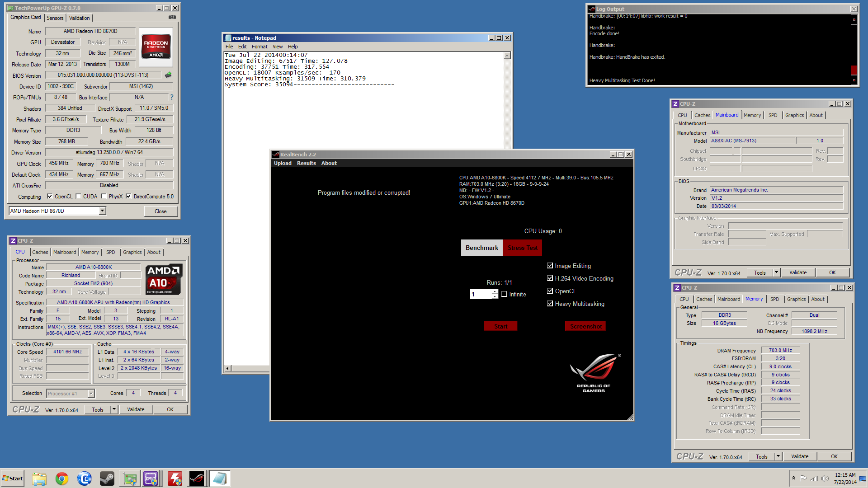Click the AMD A10 logo in CPU-Z
868x488 pixels.
[x=164, y=280]
